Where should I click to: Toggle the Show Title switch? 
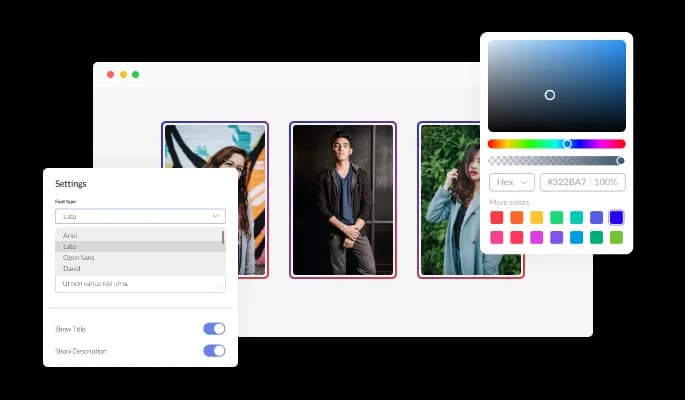(x=214, y=328)
